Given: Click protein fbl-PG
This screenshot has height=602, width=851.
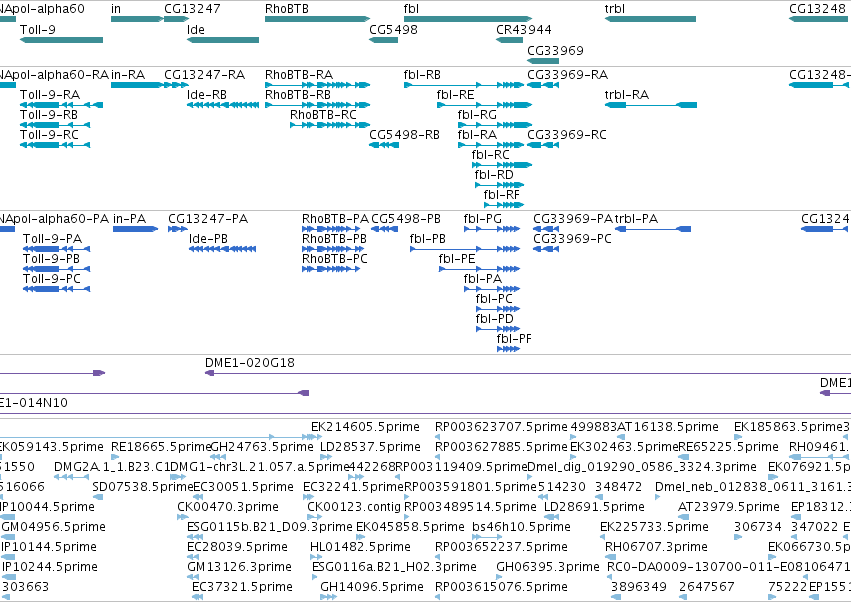Looking at the screenshot, I should coord(492,229).
